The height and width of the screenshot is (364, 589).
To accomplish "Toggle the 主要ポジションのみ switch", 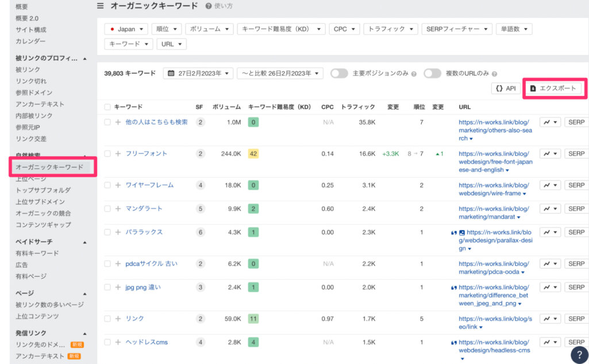I will click(x=339, y=73).
